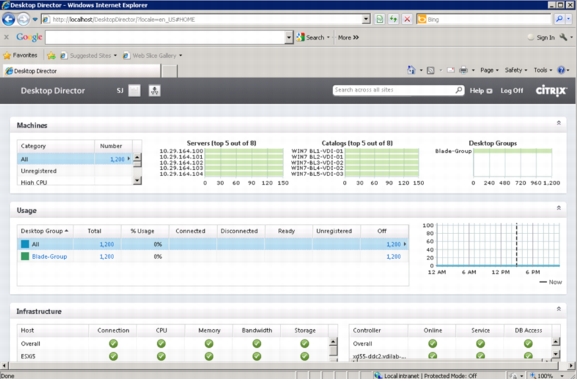Click the 1,200 link in Machines All row

tap(117, 159)
